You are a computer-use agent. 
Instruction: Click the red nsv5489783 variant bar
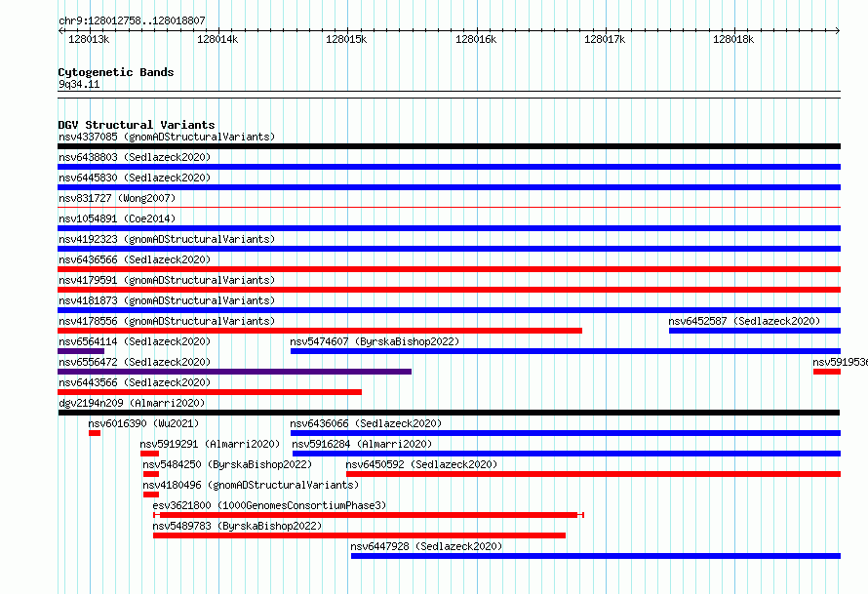[x=359, y=535]
